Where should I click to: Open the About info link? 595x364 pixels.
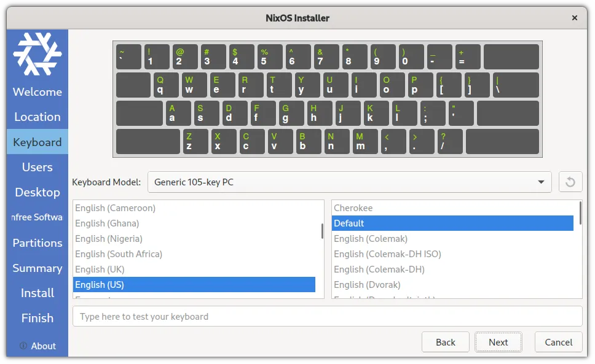(x=37, y=346)
